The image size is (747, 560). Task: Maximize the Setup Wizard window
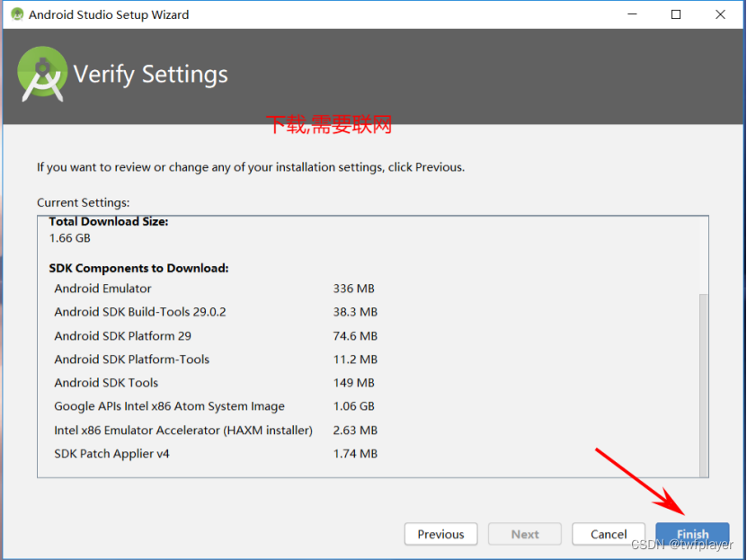click(x=676, y=14)
